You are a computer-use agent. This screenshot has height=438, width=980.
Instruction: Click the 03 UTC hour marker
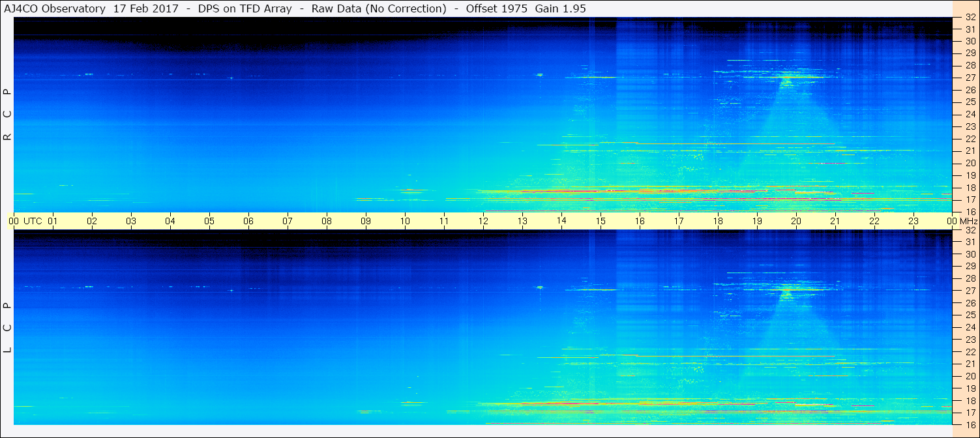(131, 221)
